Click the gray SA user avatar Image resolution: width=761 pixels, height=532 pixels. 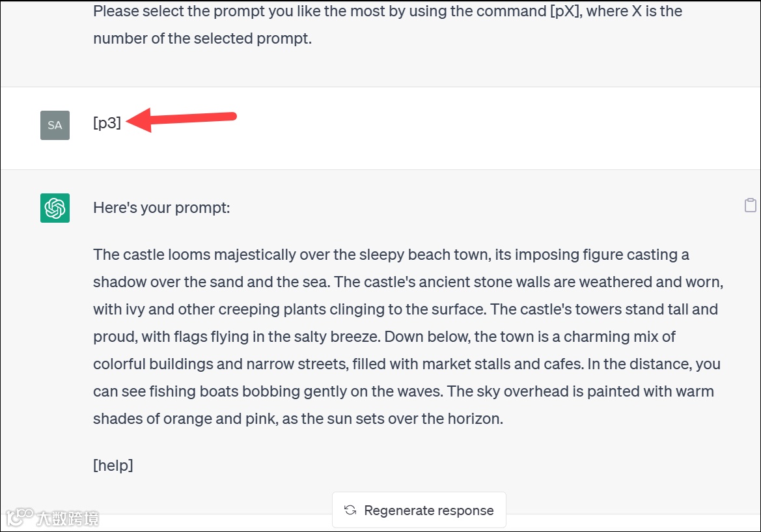click(x=55, y=125)
